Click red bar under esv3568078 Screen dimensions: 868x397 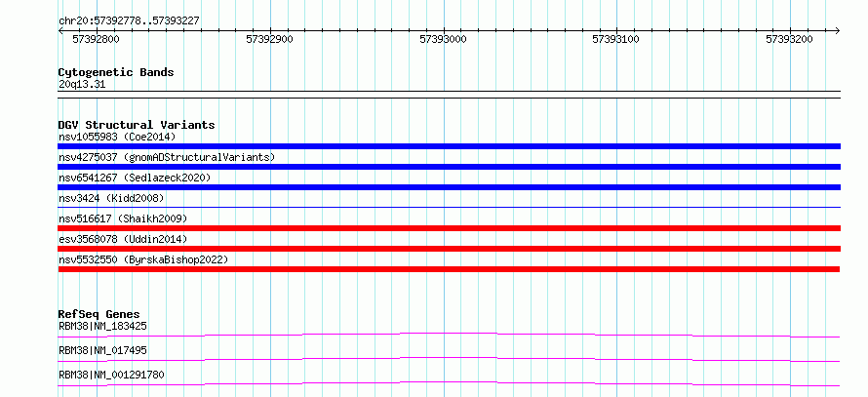[x=449, y=249]
